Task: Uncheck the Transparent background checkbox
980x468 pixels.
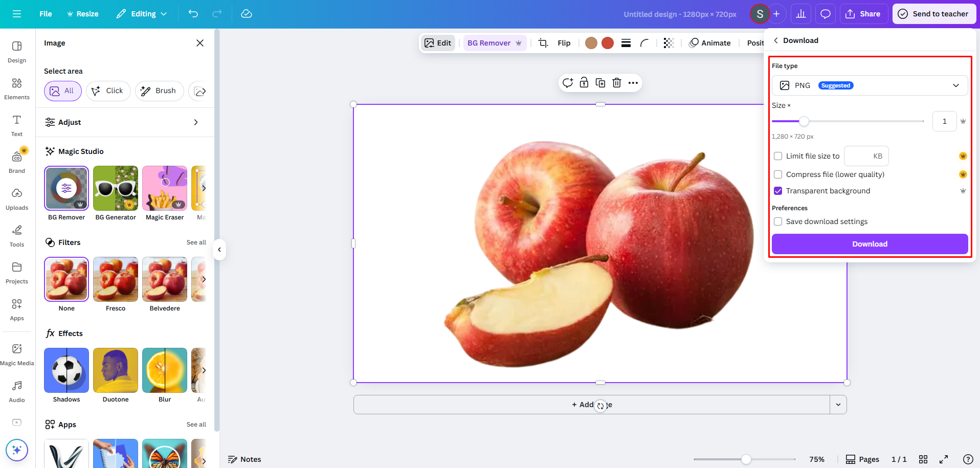Action: point(778,191)
